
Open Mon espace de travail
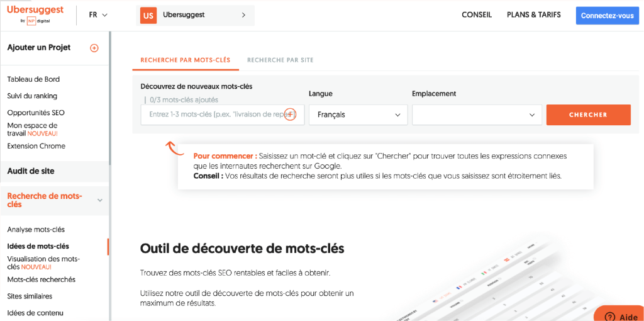click(33, 130)
